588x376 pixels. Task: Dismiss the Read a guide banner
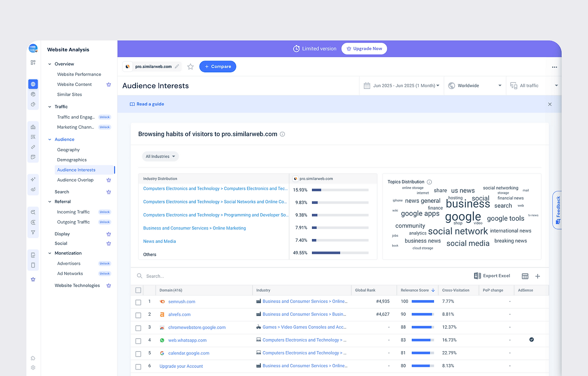pyautogui.click(x=550, y=104)
